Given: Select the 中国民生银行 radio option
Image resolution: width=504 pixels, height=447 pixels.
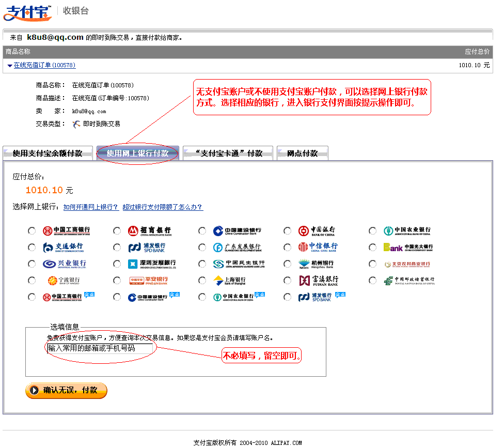Looking at the screenshot, I should coord(202,264).
